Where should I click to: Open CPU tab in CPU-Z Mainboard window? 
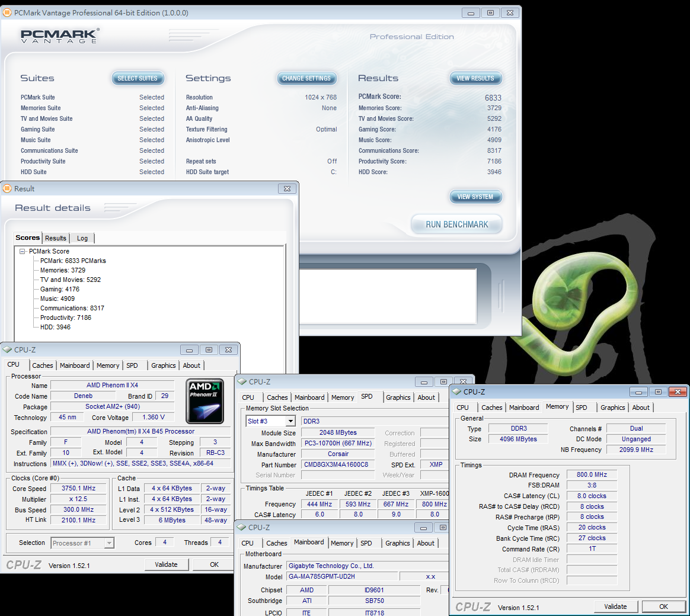(248, 543)
